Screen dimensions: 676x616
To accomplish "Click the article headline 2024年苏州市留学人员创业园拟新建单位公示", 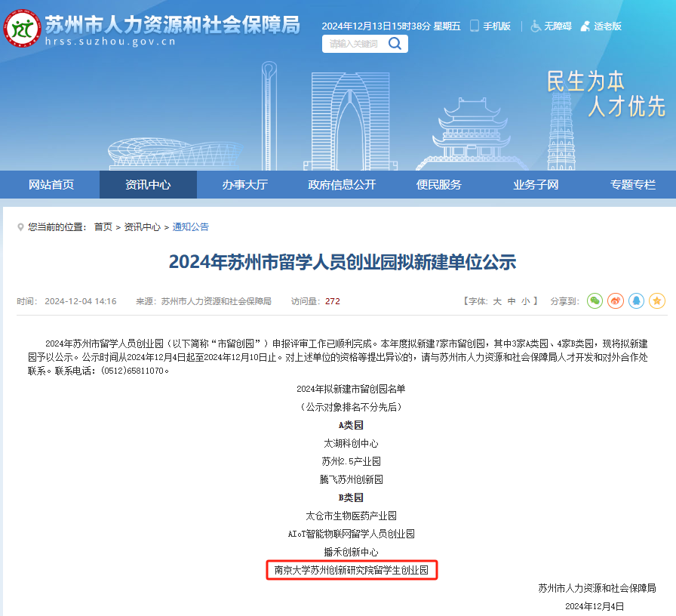I will pos(343,262).
